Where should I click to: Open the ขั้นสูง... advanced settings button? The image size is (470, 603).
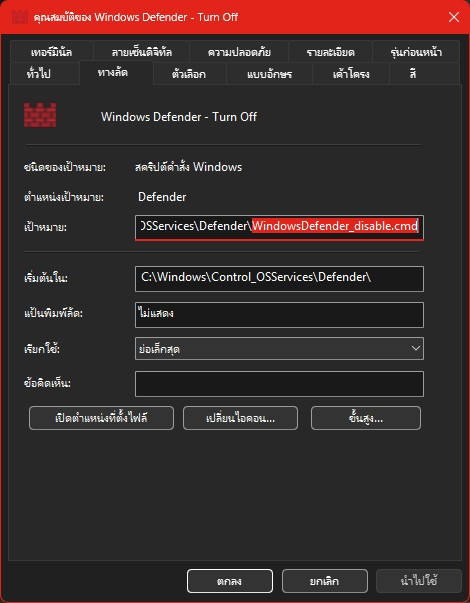[366, 418]
